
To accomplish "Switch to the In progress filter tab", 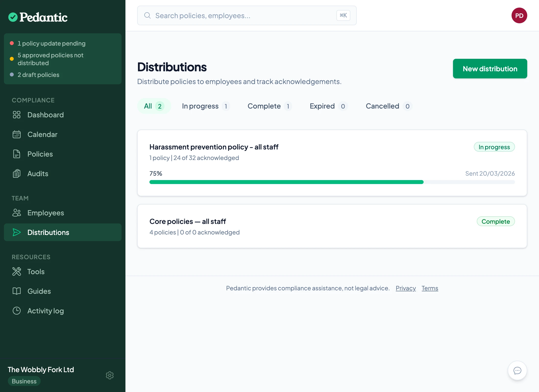I will pyautogui.click(x=206, y=106).
